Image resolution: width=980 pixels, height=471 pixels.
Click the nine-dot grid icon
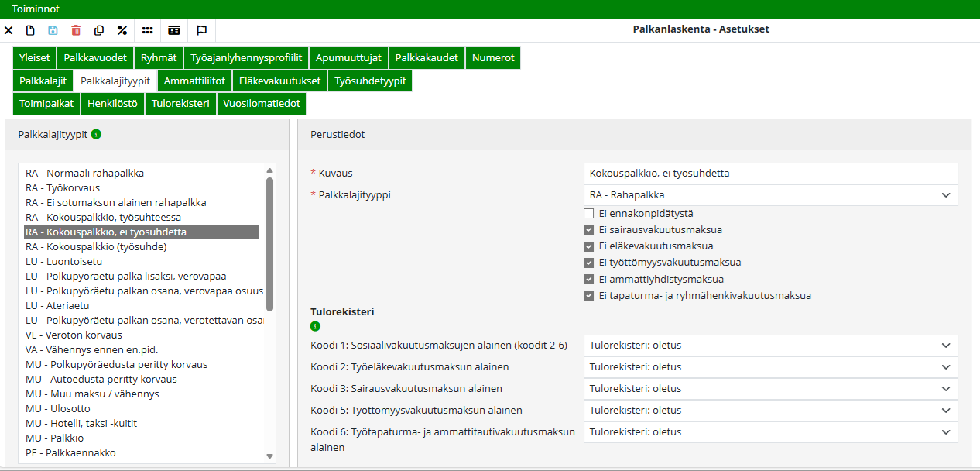147,30
